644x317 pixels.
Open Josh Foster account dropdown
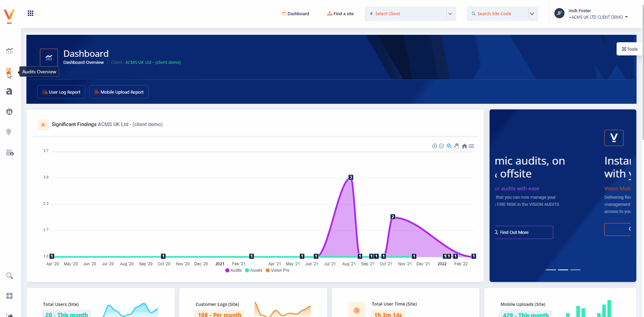(598, 14)
